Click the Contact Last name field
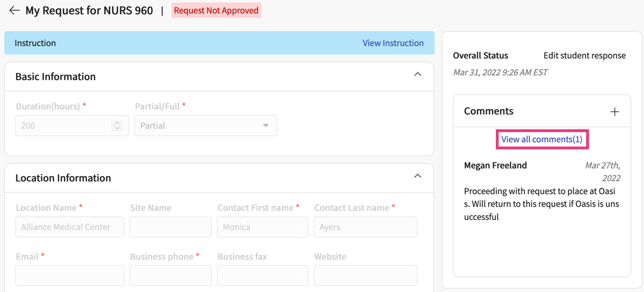The height and width of the screenshot is (292, 644). tap(365, 226)
